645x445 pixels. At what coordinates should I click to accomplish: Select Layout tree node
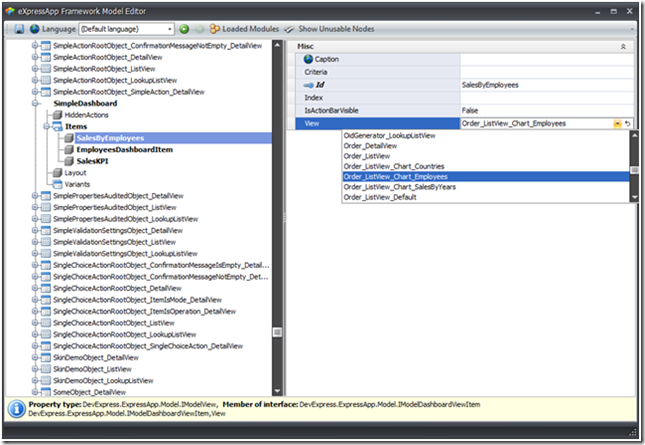(x=75, y=173)
